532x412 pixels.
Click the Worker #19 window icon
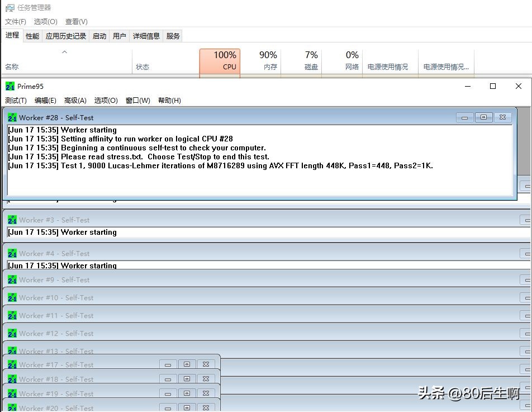coord(12,394)
